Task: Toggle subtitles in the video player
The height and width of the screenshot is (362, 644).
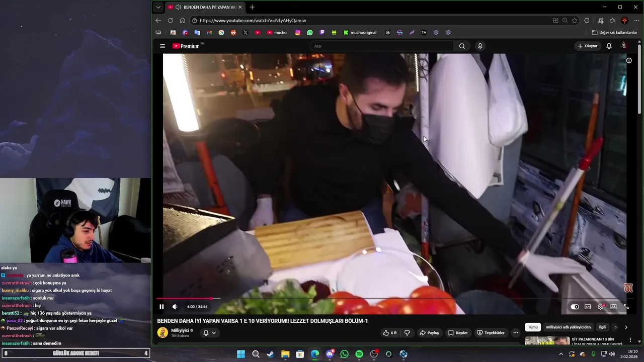Action: pos(588,307)
